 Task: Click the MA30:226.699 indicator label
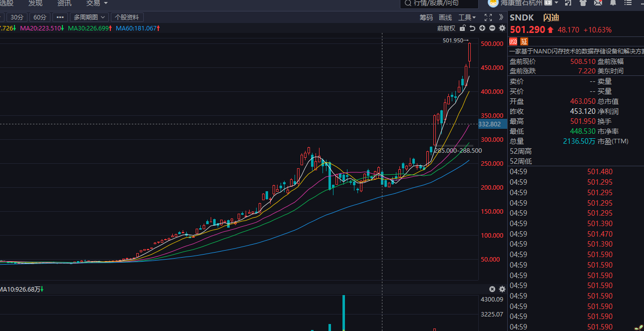[x=90, y=28]
